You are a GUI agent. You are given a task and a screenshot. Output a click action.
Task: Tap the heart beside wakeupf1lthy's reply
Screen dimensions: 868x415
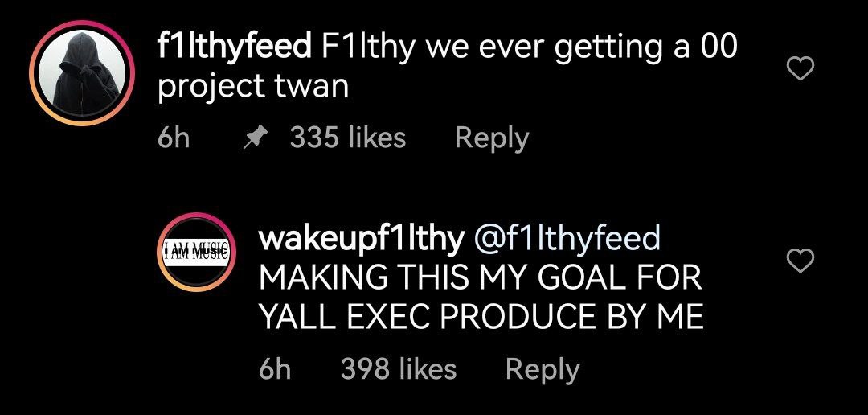click(x=800, y=261)
